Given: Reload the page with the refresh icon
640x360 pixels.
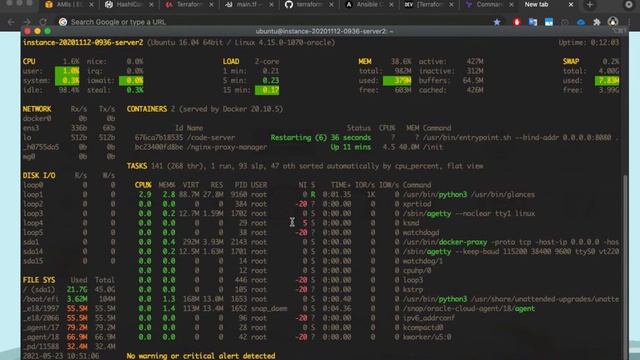Looking at the screenshot, I should (x=43, y=22).
